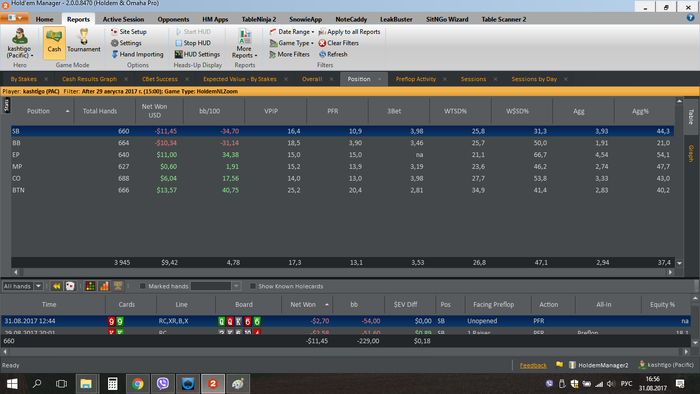The height and width of the screenshot is (394, 700).
Task: Open HUD Settings
Action: click(x=197, y=54)
